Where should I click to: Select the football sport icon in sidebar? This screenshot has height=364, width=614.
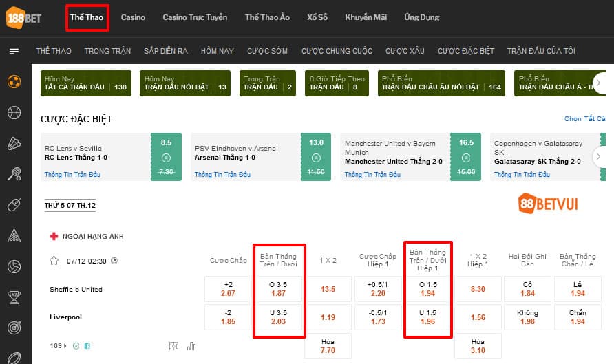(x=14, y=82)
